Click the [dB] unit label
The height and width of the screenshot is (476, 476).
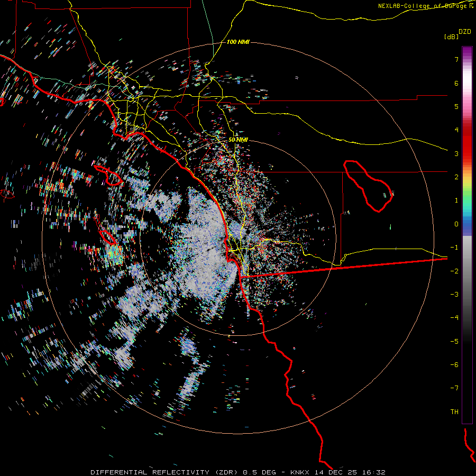452,36
